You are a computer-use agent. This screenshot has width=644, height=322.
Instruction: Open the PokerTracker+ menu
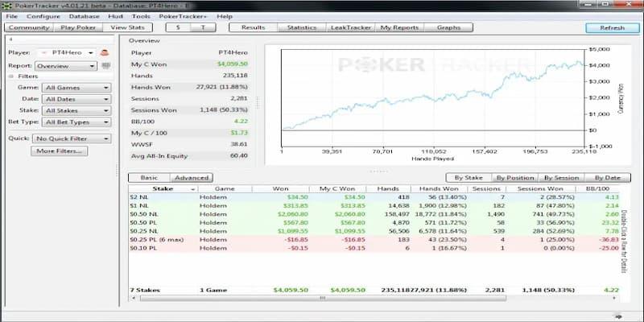[x=184, y=16]
